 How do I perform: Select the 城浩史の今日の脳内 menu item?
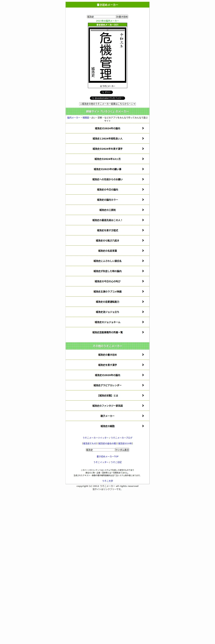pyautogui.click(x=107, y=189)
